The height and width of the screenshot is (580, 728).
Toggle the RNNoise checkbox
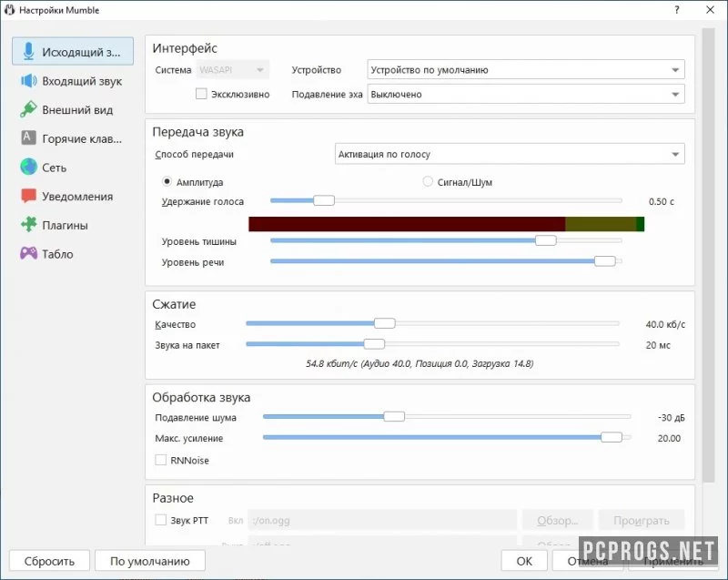[161, 460]
